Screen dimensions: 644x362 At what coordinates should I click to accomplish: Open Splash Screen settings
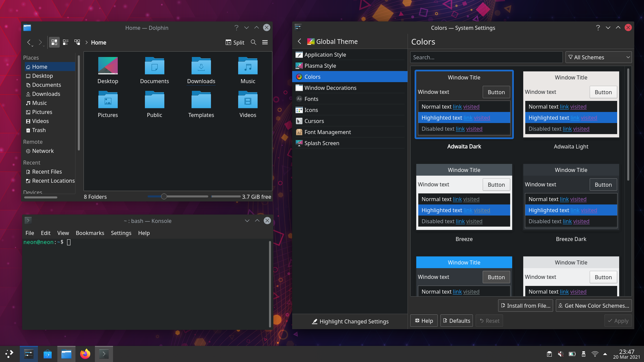350,143
